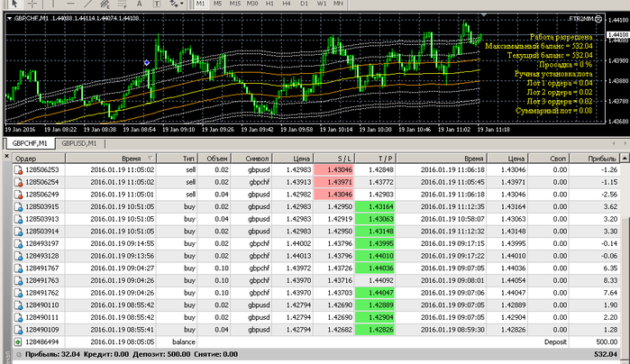Screen dimensions: 630x364
Task: Sort by the Тип column header
Action: click(x=178, y=159)
